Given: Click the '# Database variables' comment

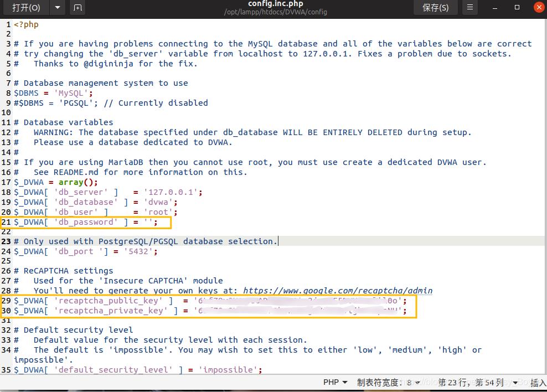Looking at the screenshot, I should (x=64, y=122).
